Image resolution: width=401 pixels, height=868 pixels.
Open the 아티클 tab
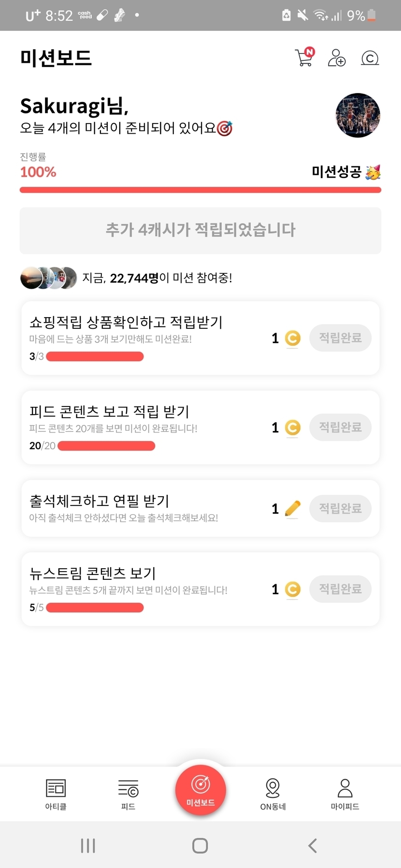[x=56, y=794]
